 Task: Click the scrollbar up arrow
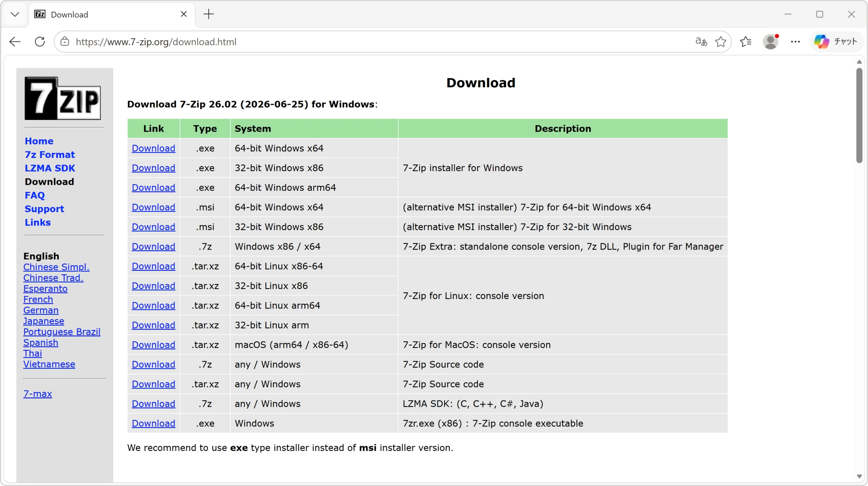[859, 62]
